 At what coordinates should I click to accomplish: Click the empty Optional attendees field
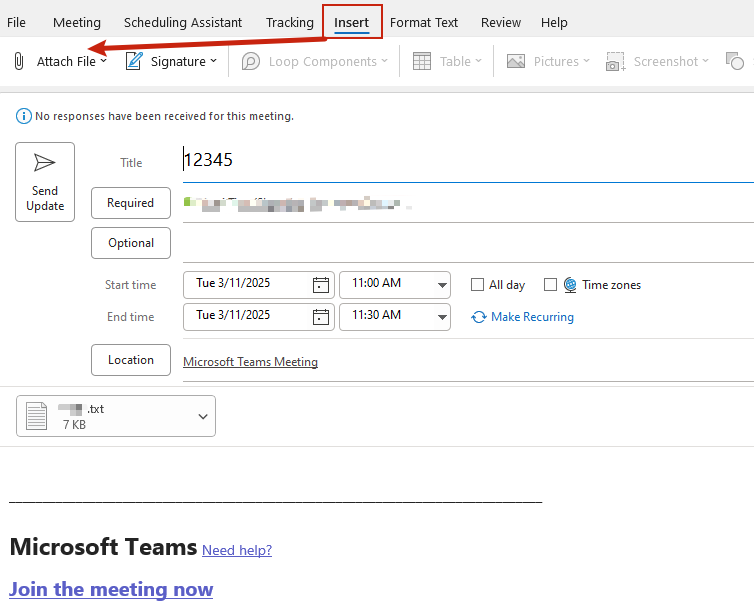468,244
